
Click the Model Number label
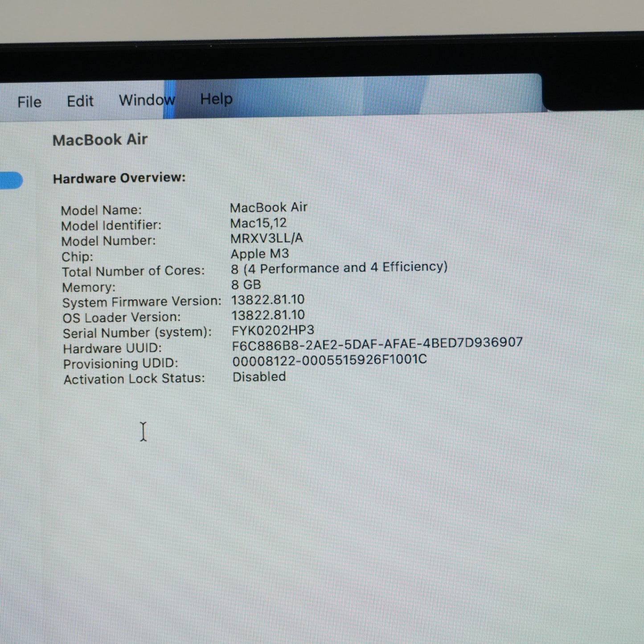[x=109, y=241]
